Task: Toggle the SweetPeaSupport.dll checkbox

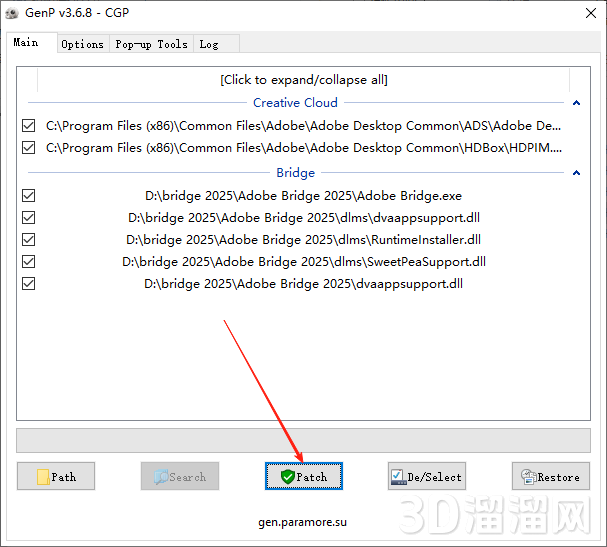Action: coord(29,262)
